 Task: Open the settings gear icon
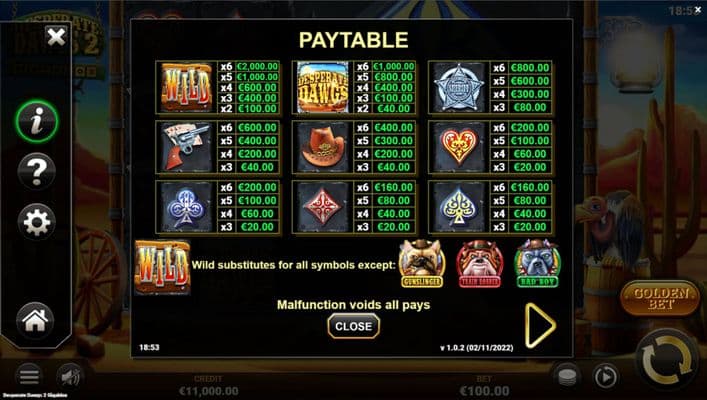pyautogui.click(x=37, y=221)
